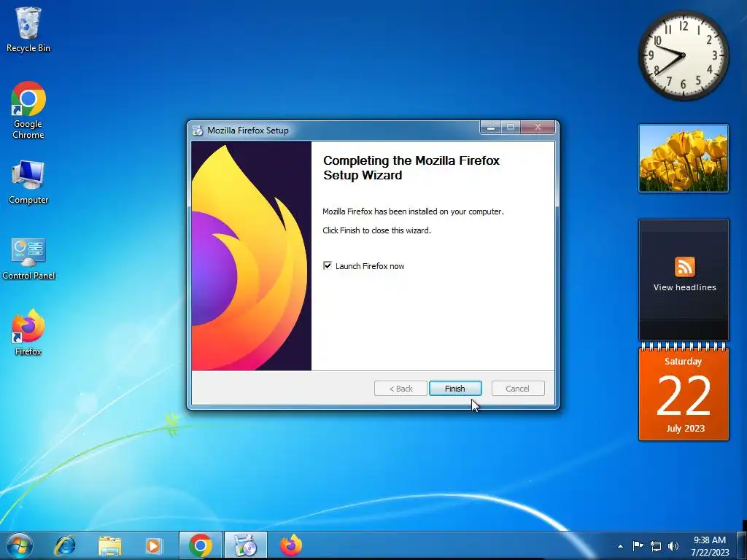Screen dimensions: 747x560
Task: Click the Finish button
Action: (455, 389)
